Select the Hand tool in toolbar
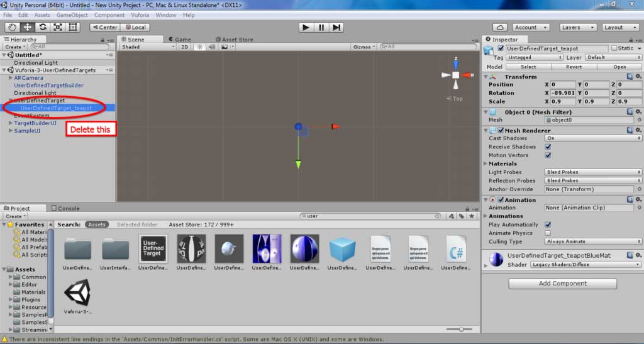Viewport: 644px width, 344px height. click(x=13, y=27)
